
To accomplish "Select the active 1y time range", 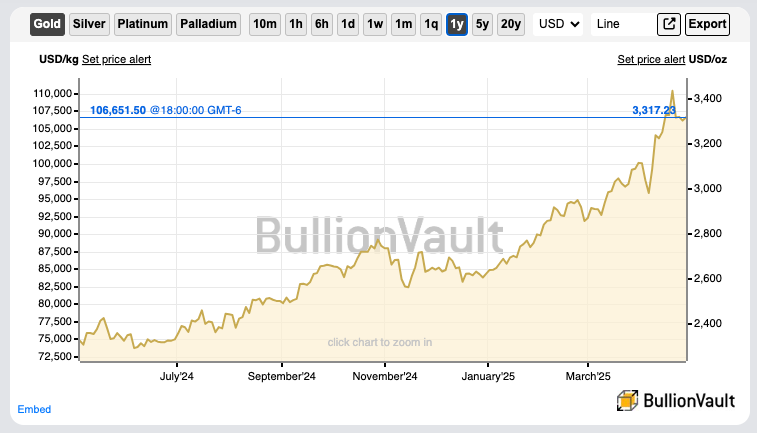I will coord(457,24).
